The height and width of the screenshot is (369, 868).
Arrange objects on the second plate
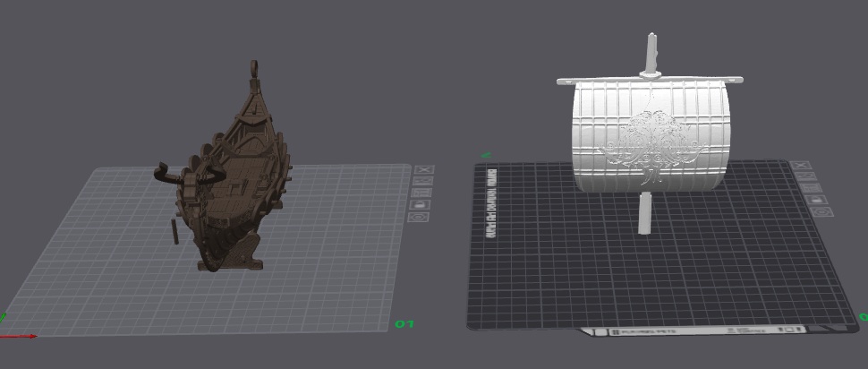point(813,188)
